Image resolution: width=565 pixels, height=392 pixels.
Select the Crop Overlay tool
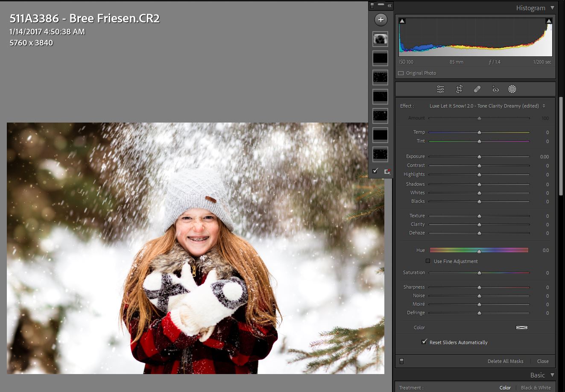[459, 89]
